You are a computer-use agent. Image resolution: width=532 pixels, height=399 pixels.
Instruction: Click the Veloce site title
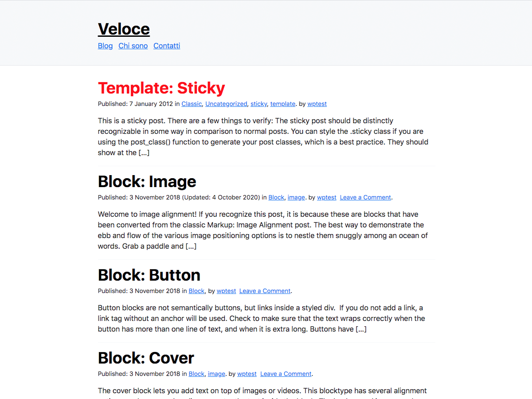(124, 29)
